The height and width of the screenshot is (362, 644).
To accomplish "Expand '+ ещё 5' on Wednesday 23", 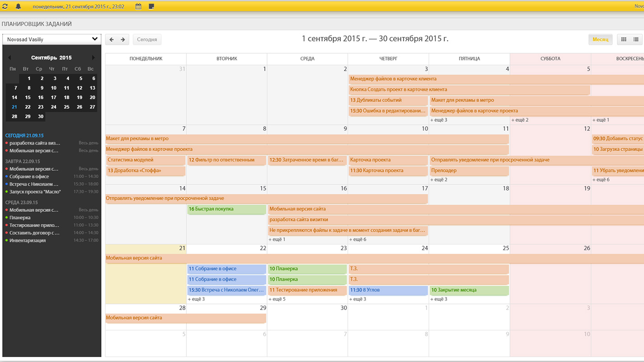I will 277,299.
